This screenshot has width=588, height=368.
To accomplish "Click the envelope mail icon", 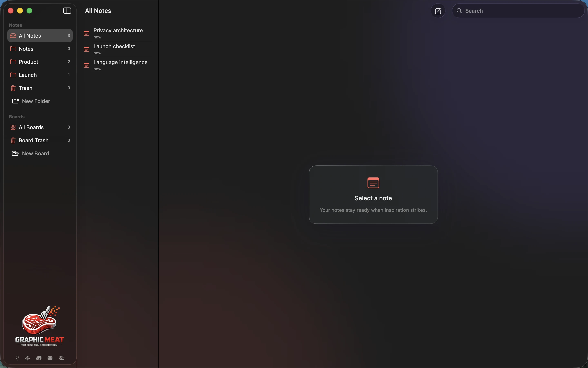I will (x=50, y=358).
